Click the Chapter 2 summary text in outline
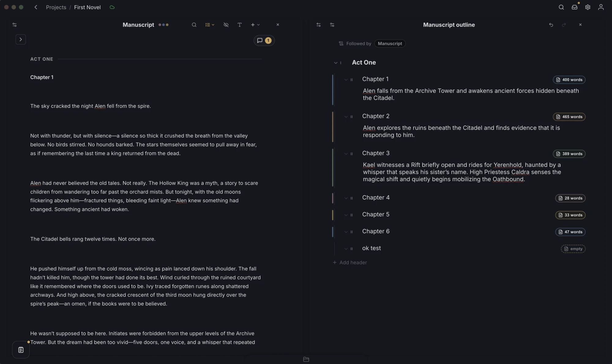The width and height of the screenshot is (612, 364). (x=461, y=131)
